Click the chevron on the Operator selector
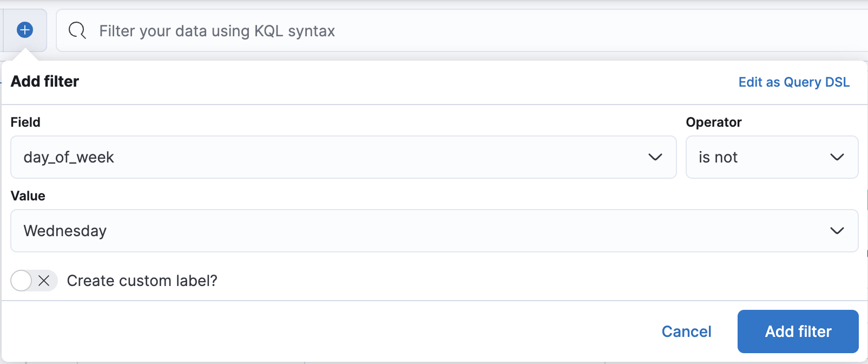The image size is (868, 364). (837, 158)
